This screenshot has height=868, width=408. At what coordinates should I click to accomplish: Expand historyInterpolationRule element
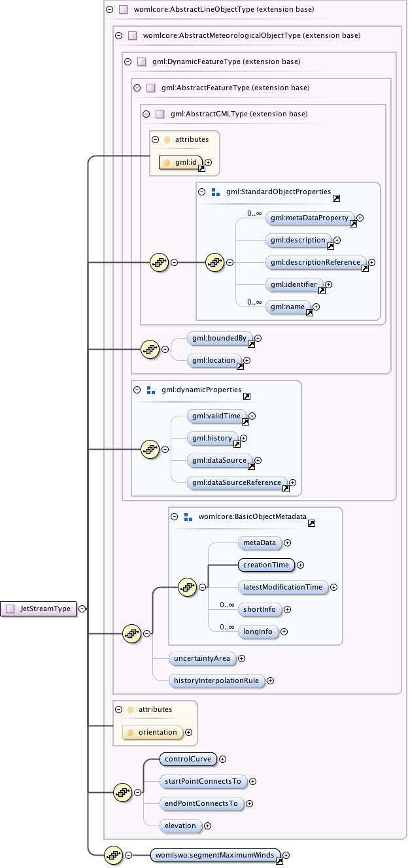coord(270,681)
